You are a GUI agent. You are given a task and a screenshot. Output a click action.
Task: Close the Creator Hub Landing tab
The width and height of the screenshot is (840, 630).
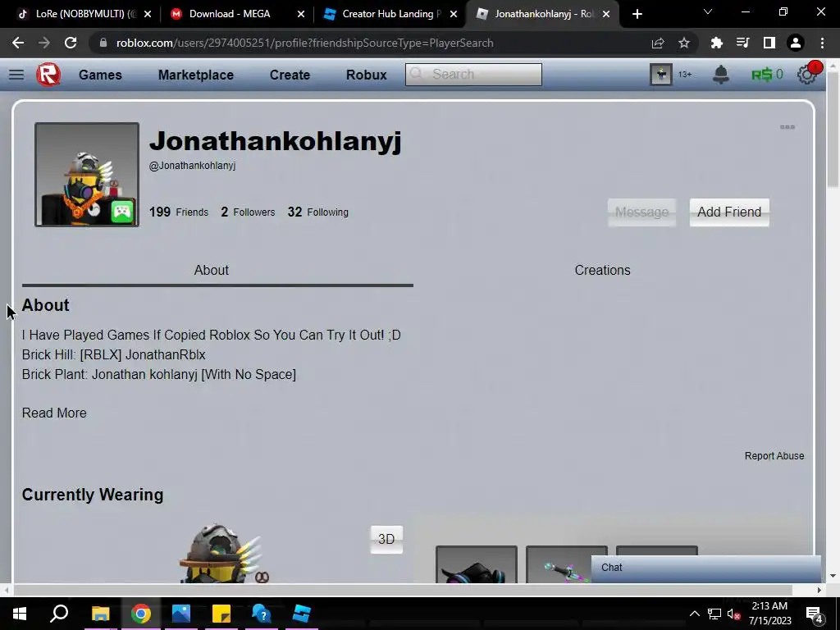tap(454, 14)
